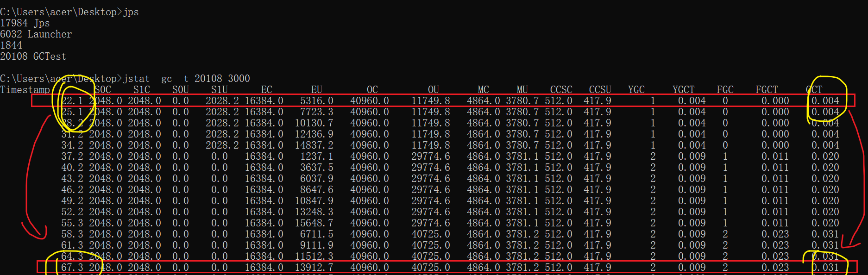Click the process ID line '1844'
868x275 pixels.
(11, 45)
